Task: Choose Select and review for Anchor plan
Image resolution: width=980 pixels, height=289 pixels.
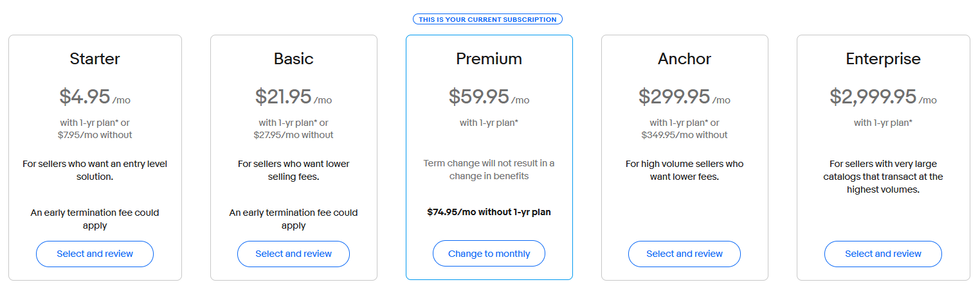Action: [x=684, y=254]
